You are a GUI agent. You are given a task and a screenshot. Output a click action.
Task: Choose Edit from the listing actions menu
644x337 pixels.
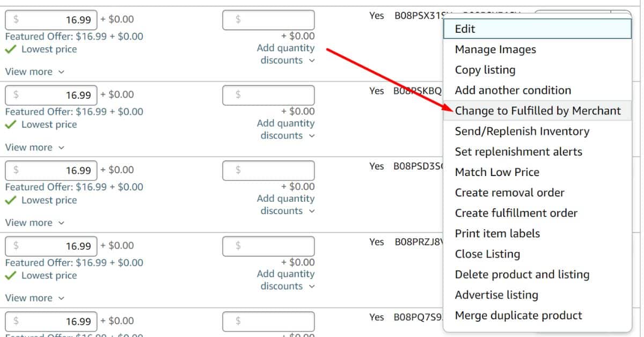[537, 29]
